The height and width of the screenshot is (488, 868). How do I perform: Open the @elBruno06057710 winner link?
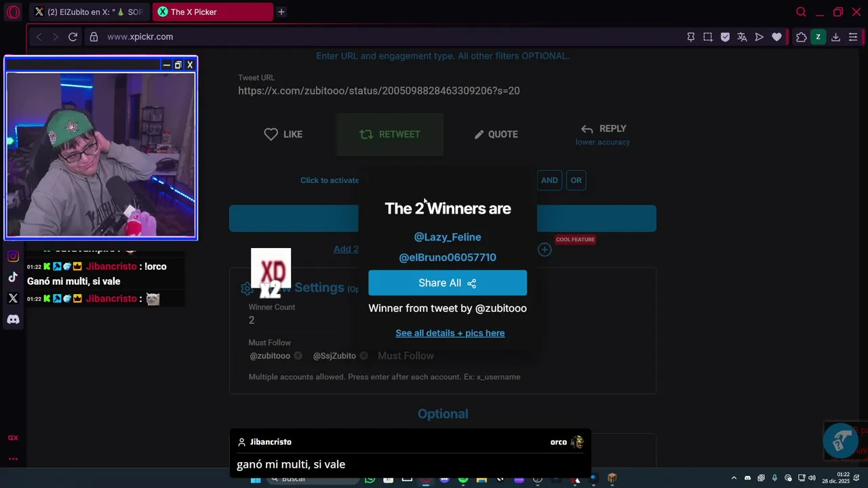(x=448, y=258)
